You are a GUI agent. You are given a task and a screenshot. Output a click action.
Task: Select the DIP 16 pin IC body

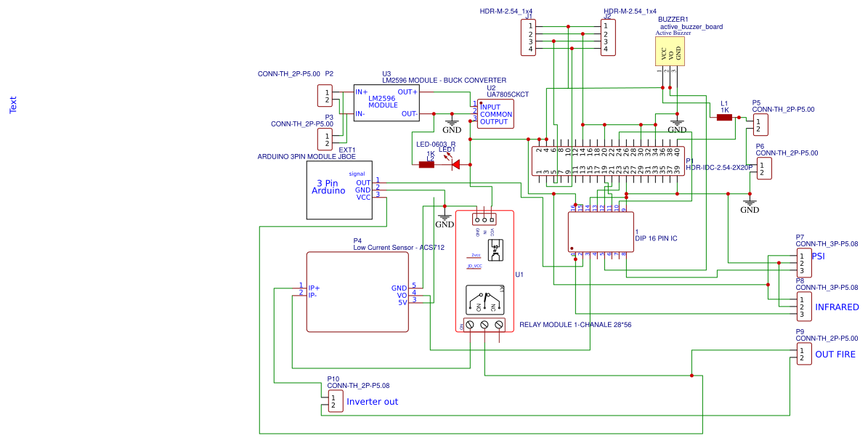pyautogui.click(x=601, y=232)
